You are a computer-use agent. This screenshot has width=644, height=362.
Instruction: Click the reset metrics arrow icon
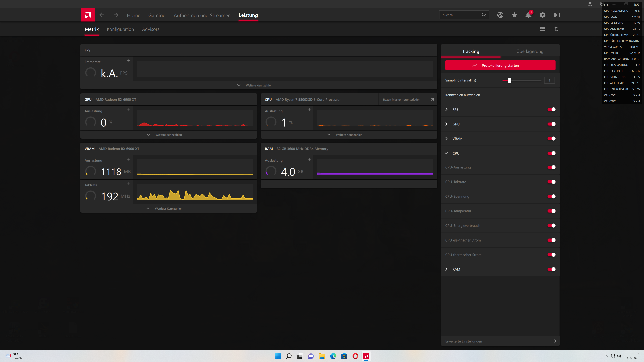coord(556,29)
